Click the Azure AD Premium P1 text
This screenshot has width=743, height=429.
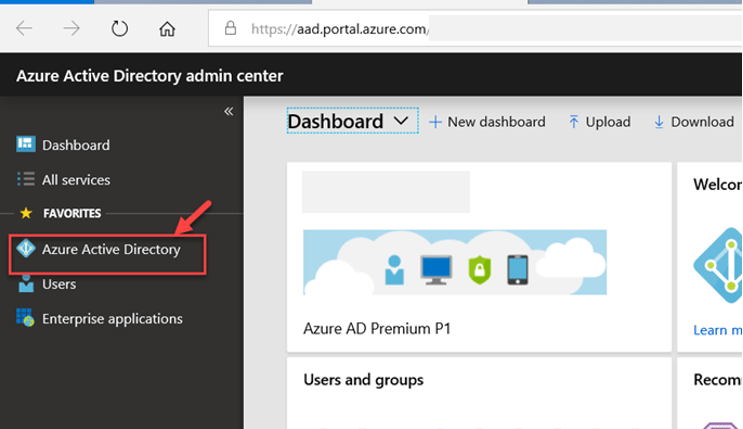[x=377, y=329]
